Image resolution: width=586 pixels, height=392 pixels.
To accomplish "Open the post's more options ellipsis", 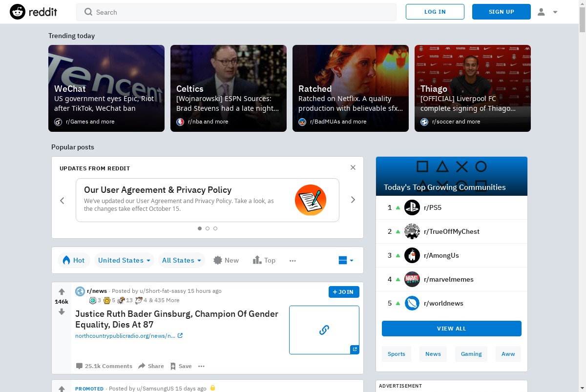I will [x=201, y=366].
